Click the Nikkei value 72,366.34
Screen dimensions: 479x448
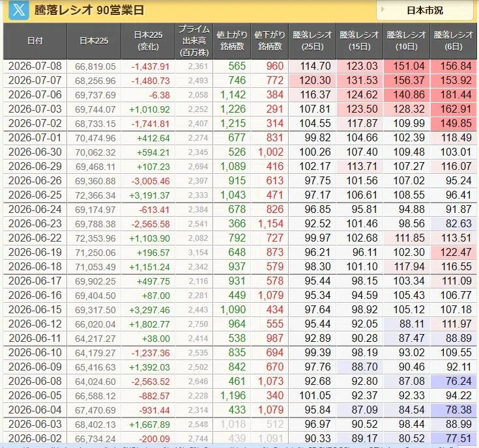point(95,195)
